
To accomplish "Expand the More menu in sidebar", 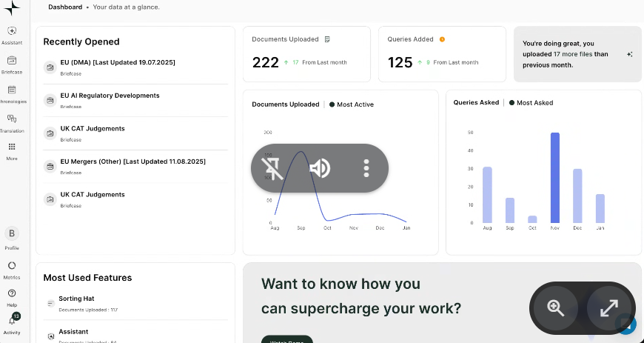I will point(12,147).
